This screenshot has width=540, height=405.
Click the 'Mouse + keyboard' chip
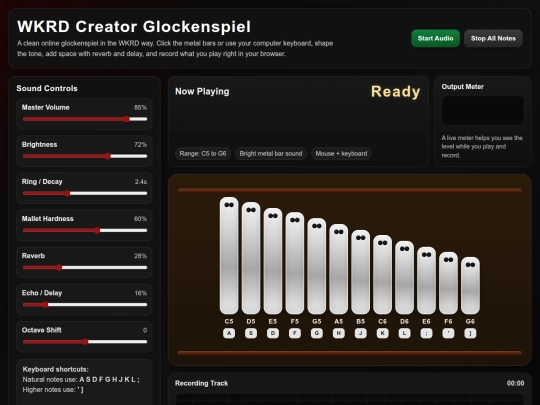341,154
